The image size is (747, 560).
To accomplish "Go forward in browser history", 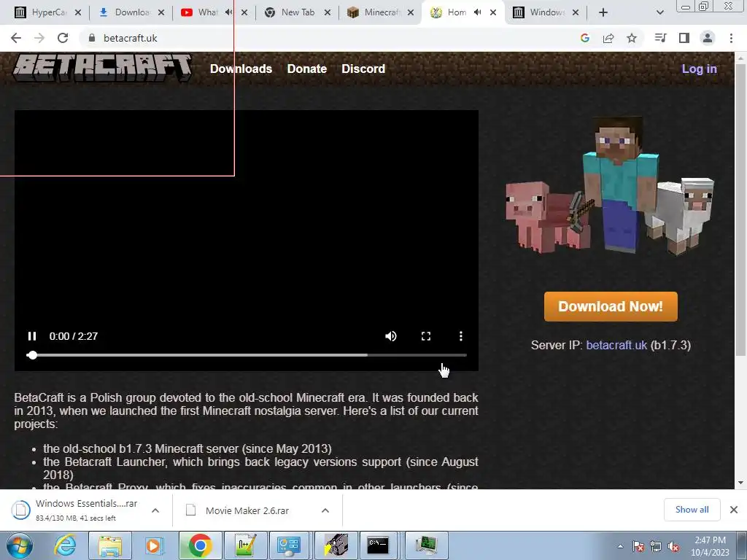I will click(x=39, y=38).
